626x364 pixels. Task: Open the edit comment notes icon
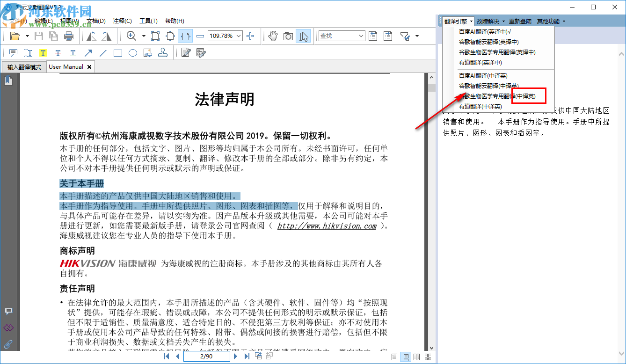[x=186, y=53]
